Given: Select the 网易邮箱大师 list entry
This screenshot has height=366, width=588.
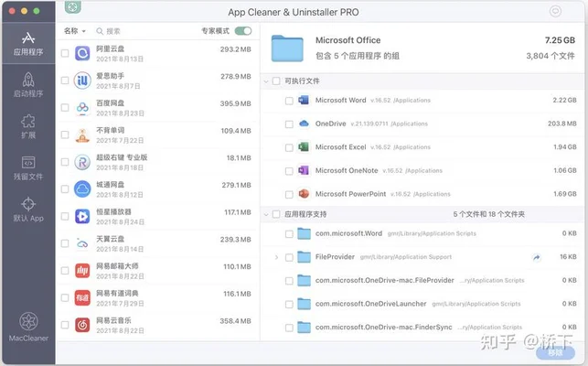Looking at the screenshot, I should click(x=157, y=271).
